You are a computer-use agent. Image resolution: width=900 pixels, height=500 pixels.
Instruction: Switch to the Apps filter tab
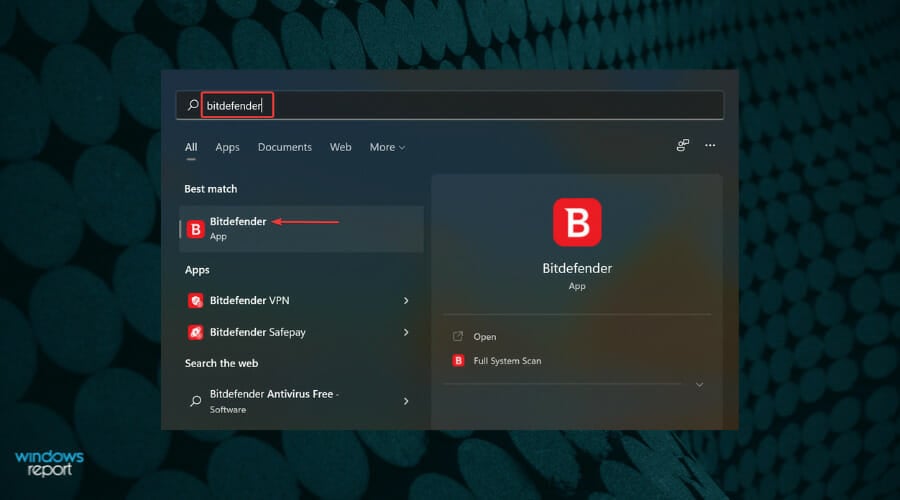point(227,147)
